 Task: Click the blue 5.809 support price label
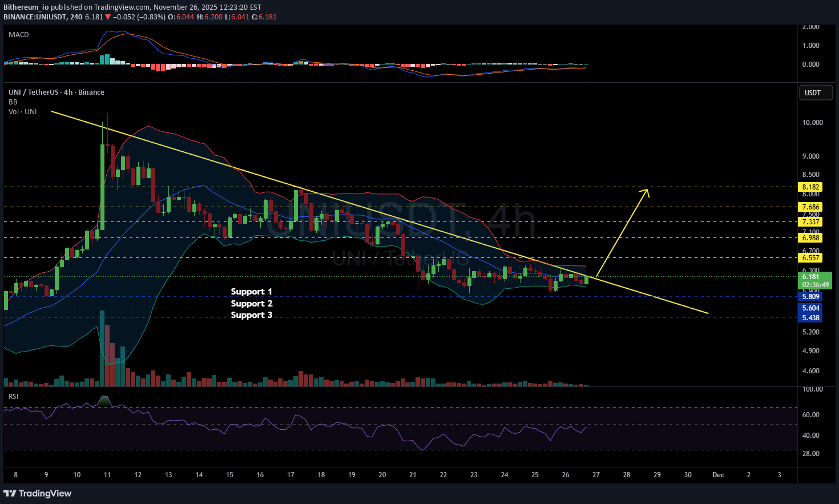coord(810,297)
